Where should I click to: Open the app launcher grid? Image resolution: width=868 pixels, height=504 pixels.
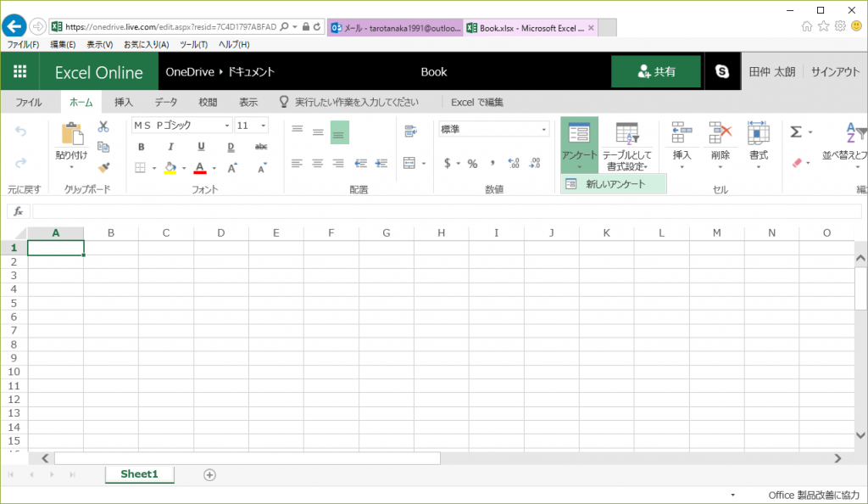[20, 71]
